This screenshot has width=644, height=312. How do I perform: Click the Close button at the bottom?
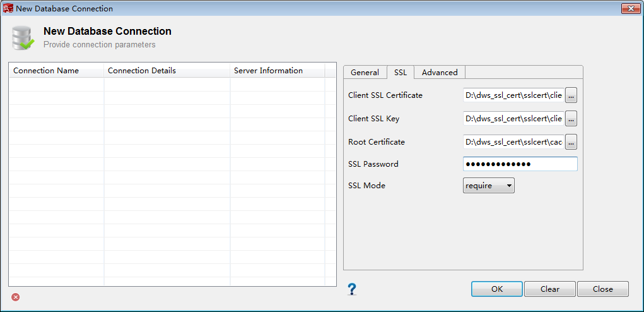click(603, 289)
